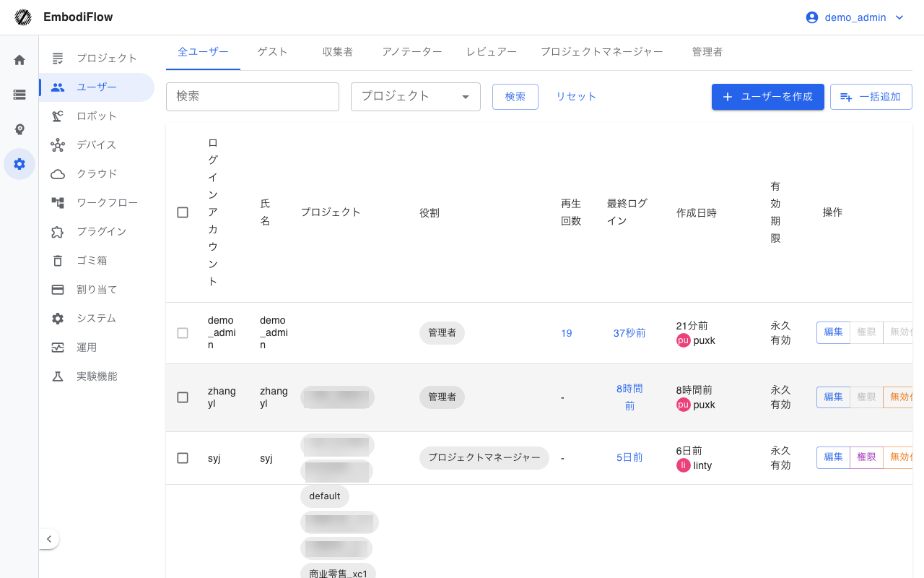
Task: Switch to the 収集者 tab
Action: (338, 52)
